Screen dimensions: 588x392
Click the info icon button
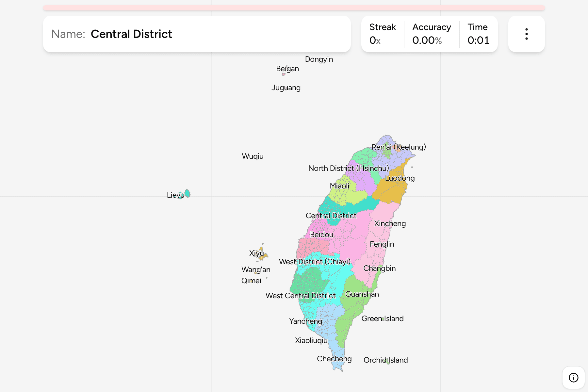tap(573, 378)
